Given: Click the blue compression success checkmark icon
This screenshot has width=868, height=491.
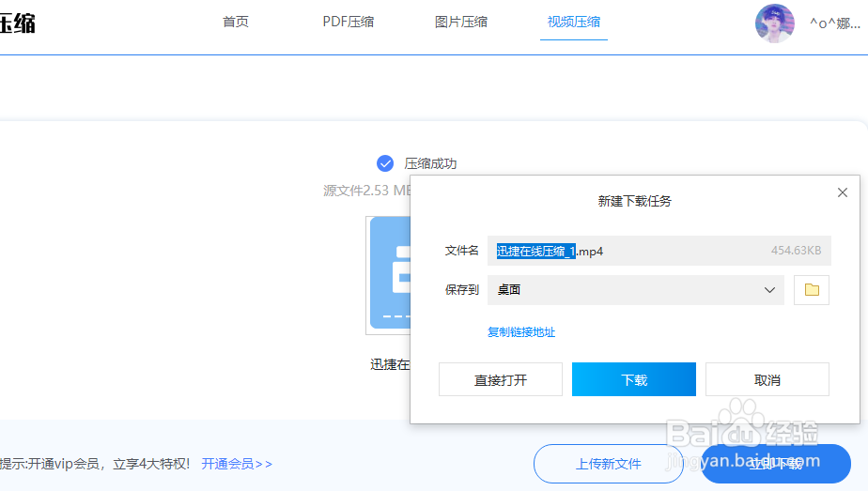Looking at the screenshot, I should (x=385, y=163).
